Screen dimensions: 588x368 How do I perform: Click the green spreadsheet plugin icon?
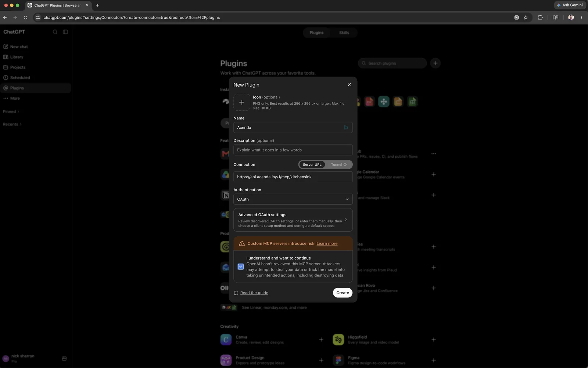coord(412,101)
